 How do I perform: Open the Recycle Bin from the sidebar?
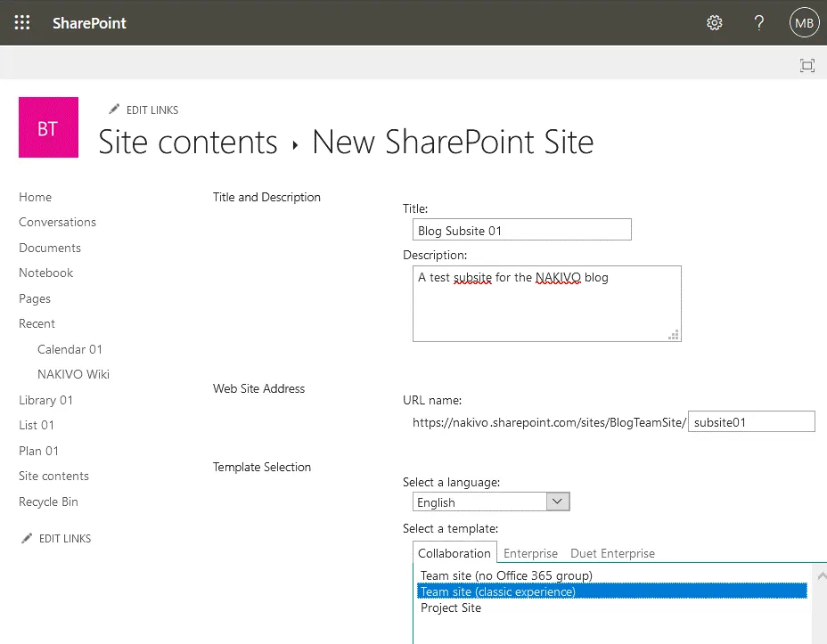[x=48, y=501]
